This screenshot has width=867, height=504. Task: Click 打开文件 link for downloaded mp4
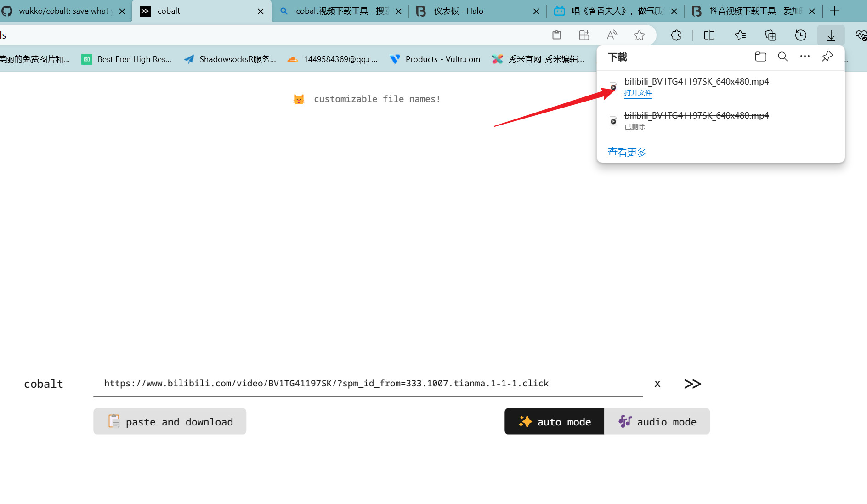pyautogui.click(x=638, y=93)
